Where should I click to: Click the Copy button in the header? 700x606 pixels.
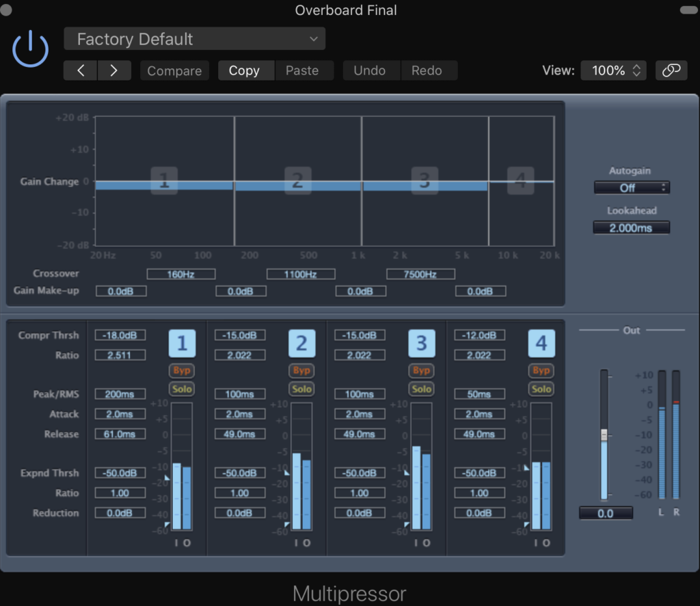(245, 70)
